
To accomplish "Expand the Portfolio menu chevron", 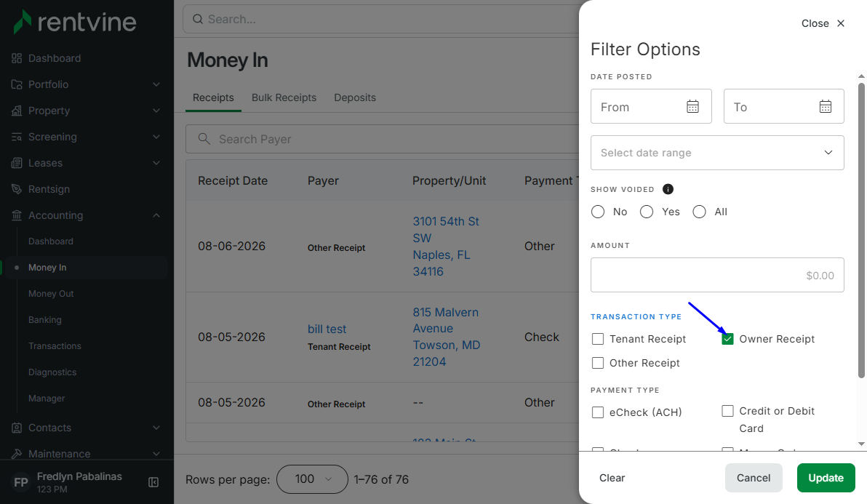I will click(x=156, y=84).
